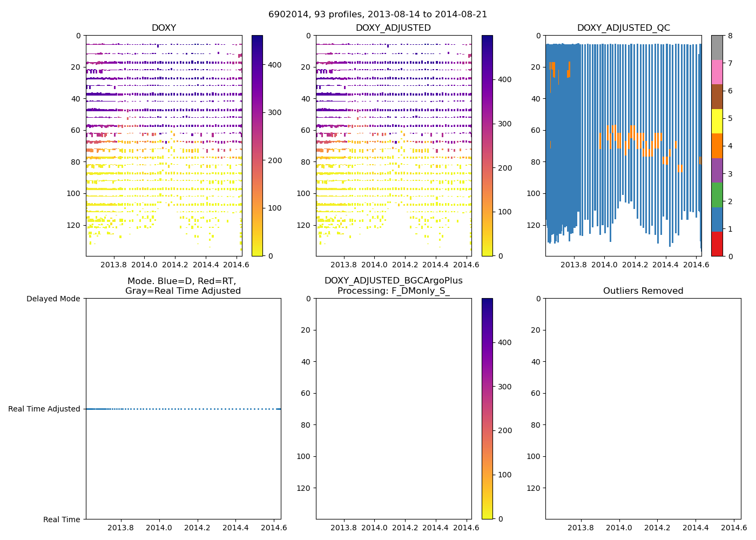Viewport: 756px width, 540px height.
Task: Click the colorbar beside the BGCArgoPlus plot
Action: [487, 409]
